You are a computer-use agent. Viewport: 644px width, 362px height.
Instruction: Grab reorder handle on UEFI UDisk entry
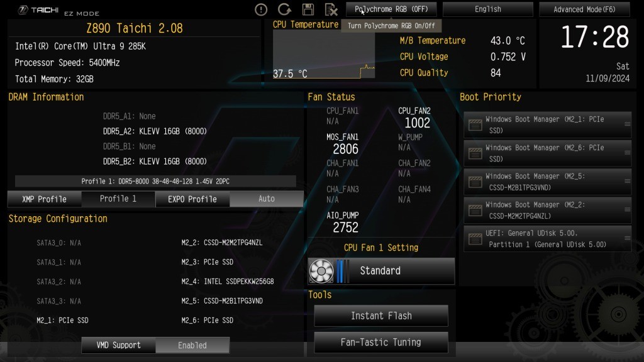tap(627, 238)
